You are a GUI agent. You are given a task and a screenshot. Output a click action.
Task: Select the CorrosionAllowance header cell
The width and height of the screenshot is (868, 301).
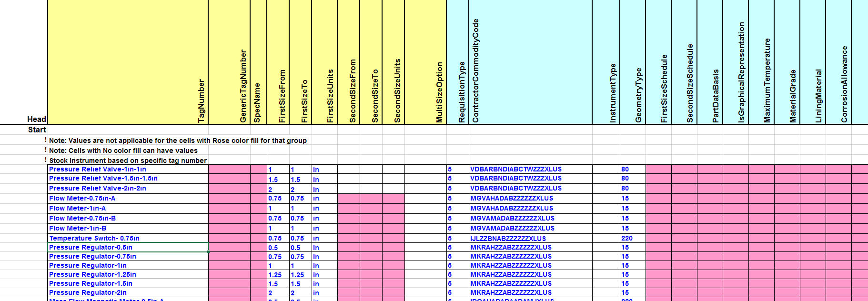(x=838, y=62)
